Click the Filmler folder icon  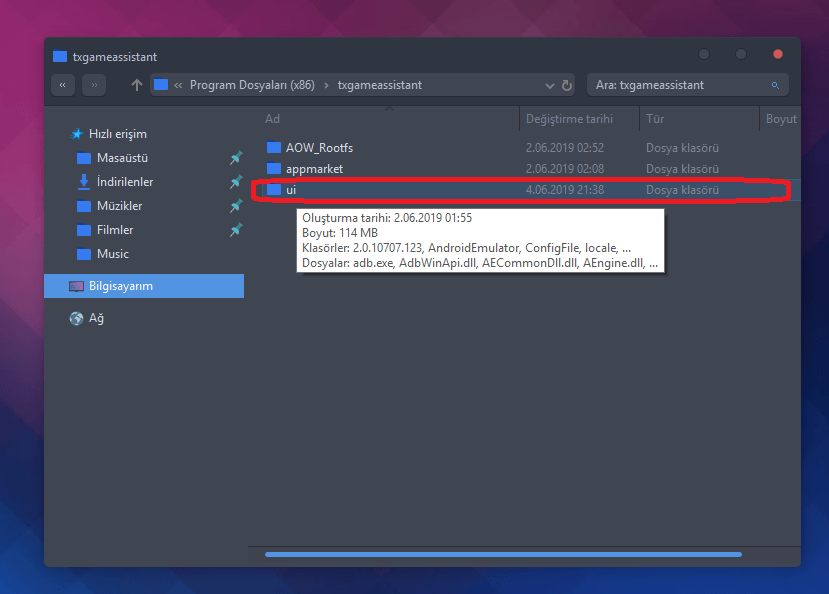(x=84, y=230)
